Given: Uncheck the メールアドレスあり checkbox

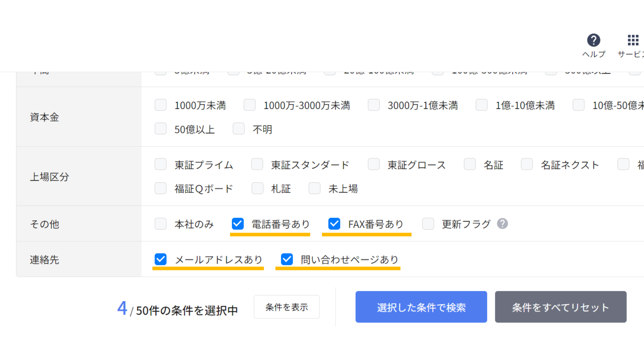Looking at the screenshot, I should click(x=161, y=259).
